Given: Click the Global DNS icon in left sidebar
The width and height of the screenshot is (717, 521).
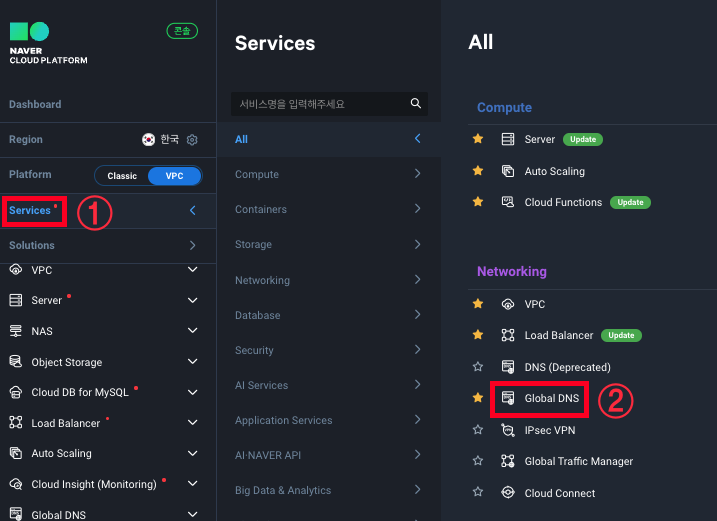Looking at the screenshot, I should coord(16,514).
